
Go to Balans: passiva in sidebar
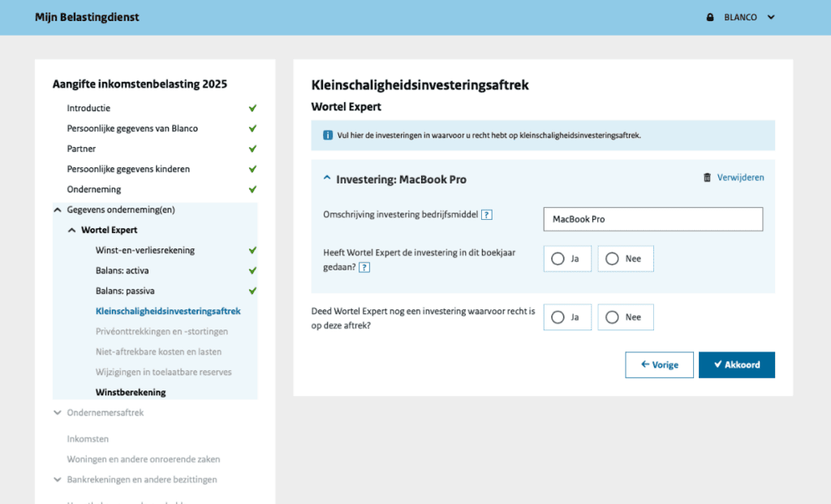pos(125,291)
